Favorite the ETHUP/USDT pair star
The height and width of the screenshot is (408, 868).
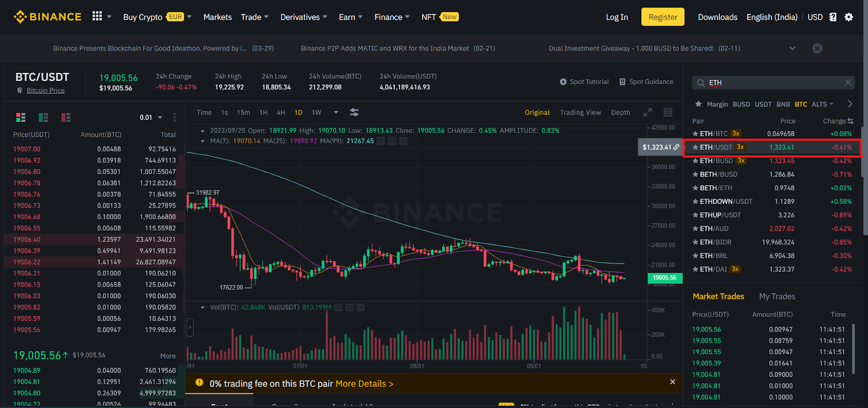(x=695, y=215)
